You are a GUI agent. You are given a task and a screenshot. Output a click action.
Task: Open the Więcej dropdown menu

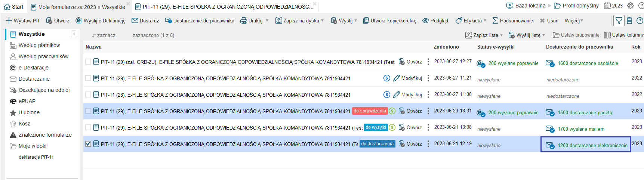[x=574, y=21]
